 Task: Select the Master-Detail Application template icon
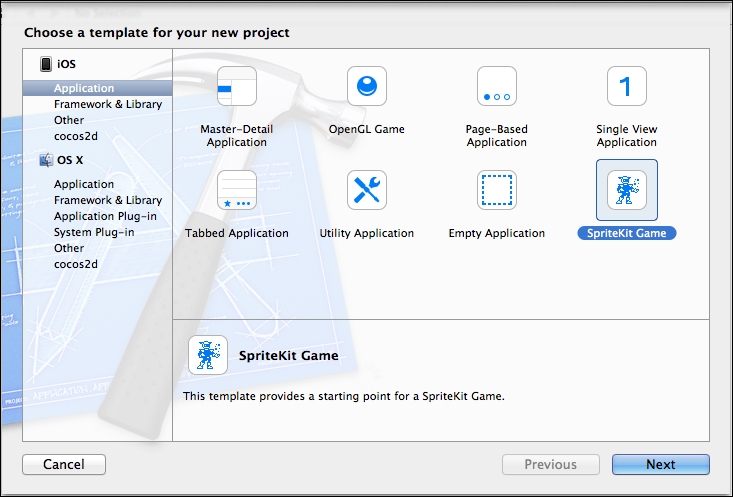[x=237, y=86]
